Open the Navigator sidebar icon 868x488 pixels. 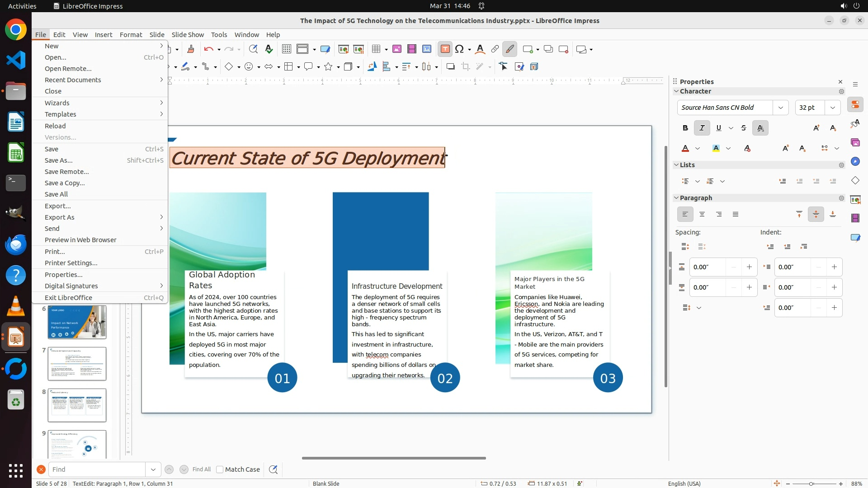point(855,162)
